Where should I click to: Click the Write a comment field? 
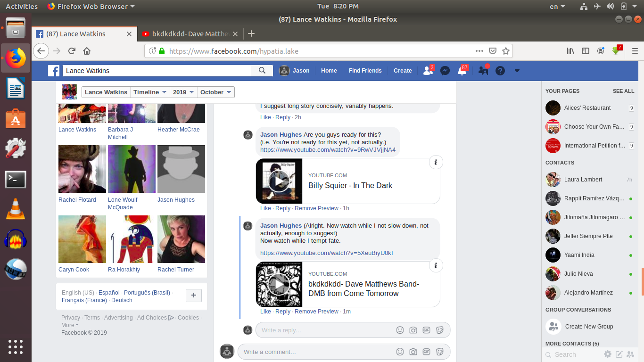(316, 352)
